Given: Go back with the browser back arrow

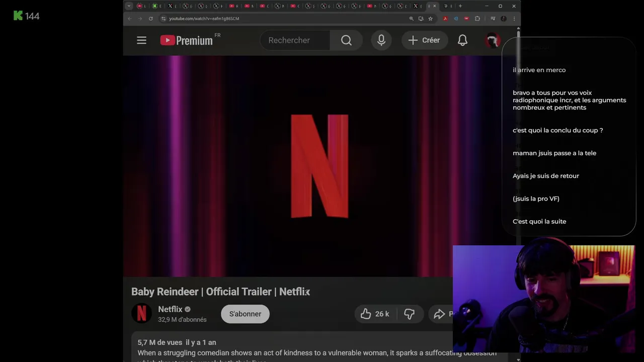Looking at the screenshot, I should tap(130, 19).
